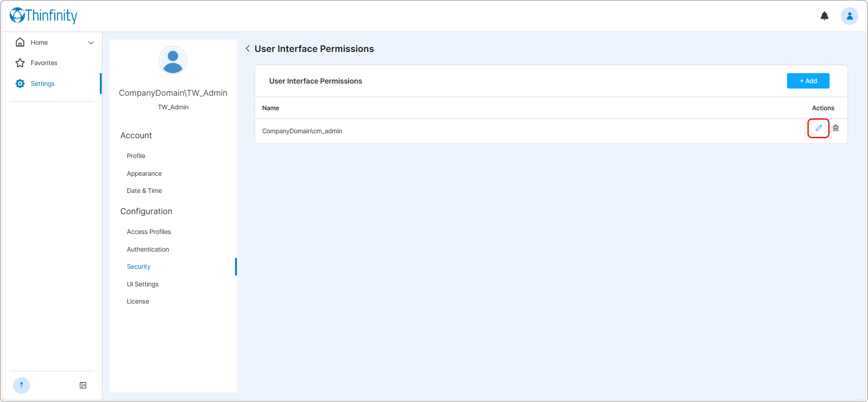Click the notification bell icon
The width and height of the screenshot is (868, 402).
tap(824, 16)
